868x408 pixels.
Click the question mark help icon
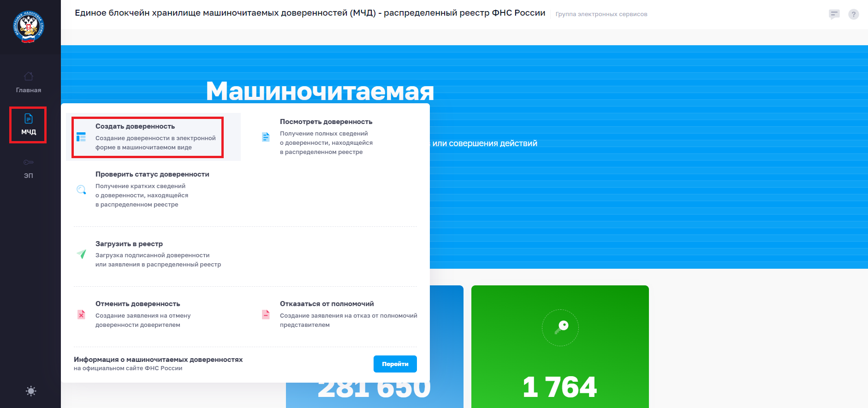[854, 14]
